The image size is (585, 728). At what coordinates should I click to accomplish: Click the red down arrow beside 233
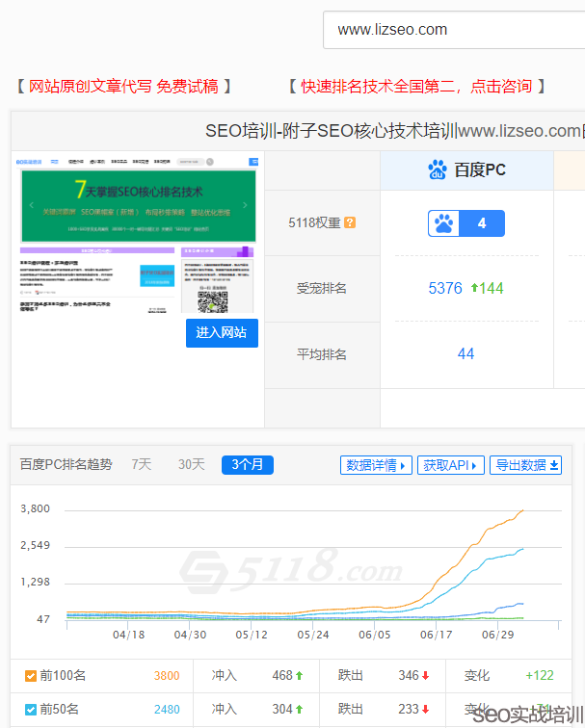(x=425, y=710)
